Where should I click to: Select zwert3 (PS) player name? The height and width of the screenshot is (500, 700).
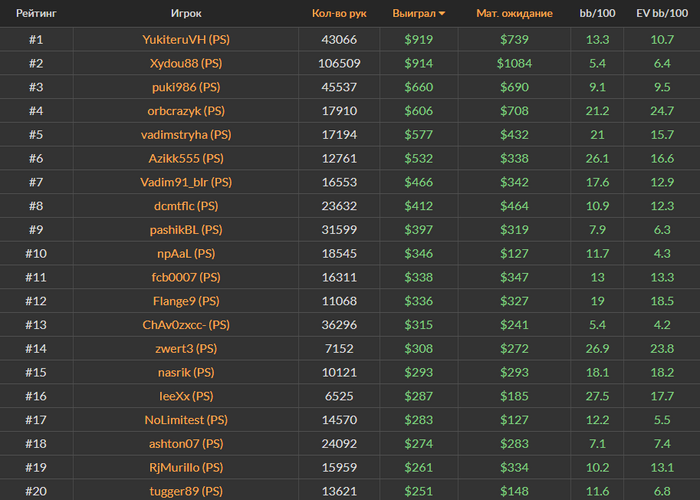(x=186, y=348)
